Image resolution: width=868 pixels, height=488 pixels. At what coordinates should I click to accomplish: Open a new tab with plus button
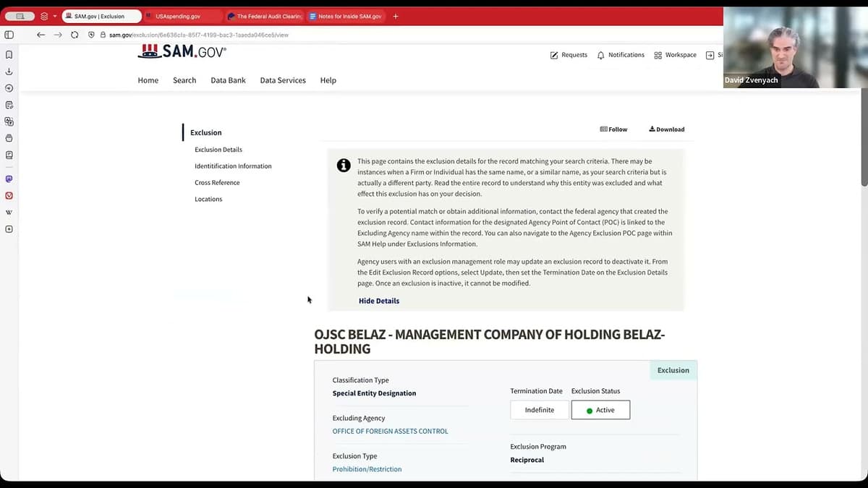[395, 16]
